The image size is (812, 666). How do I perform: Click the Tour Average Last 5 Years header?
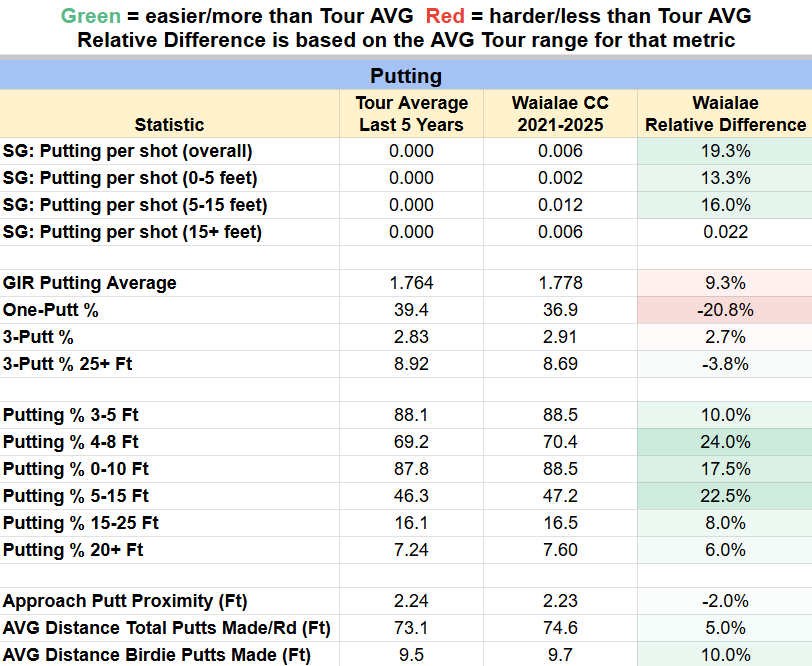[x=411, y=114]
